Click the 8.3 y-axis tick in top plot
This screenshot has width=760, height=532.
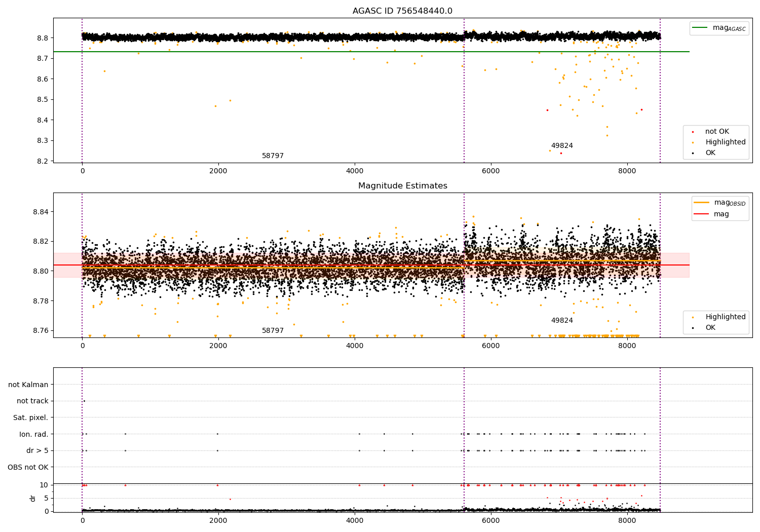(x=43, y=141)
